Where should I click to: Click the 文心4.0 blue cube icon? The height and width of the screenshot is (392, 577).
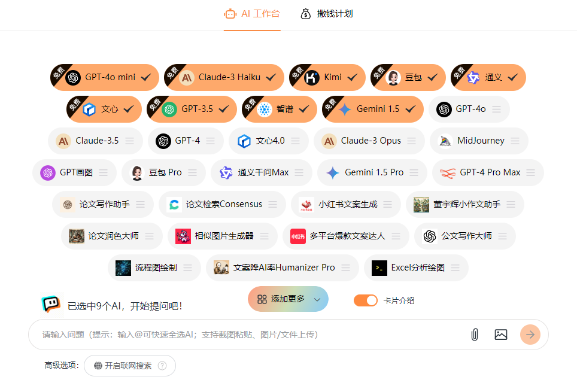click(244, 141)
